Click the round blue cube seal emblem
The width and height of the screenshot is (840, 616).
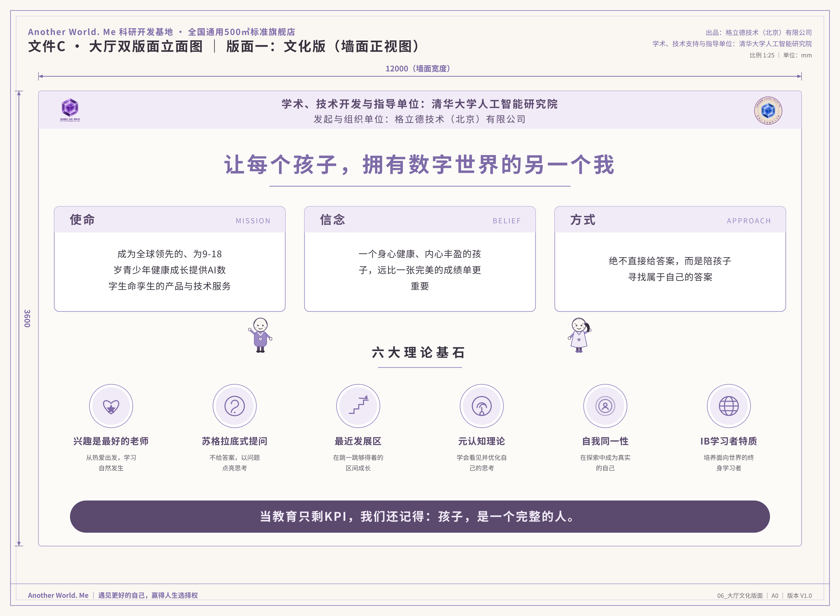tap(768, 110)
